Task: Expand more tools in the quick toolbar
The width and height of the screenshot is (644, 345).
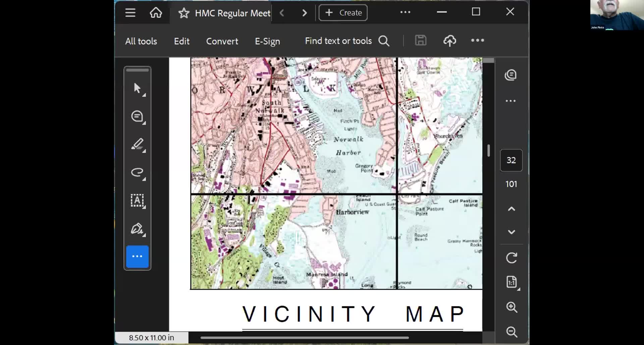Action: 137,257
